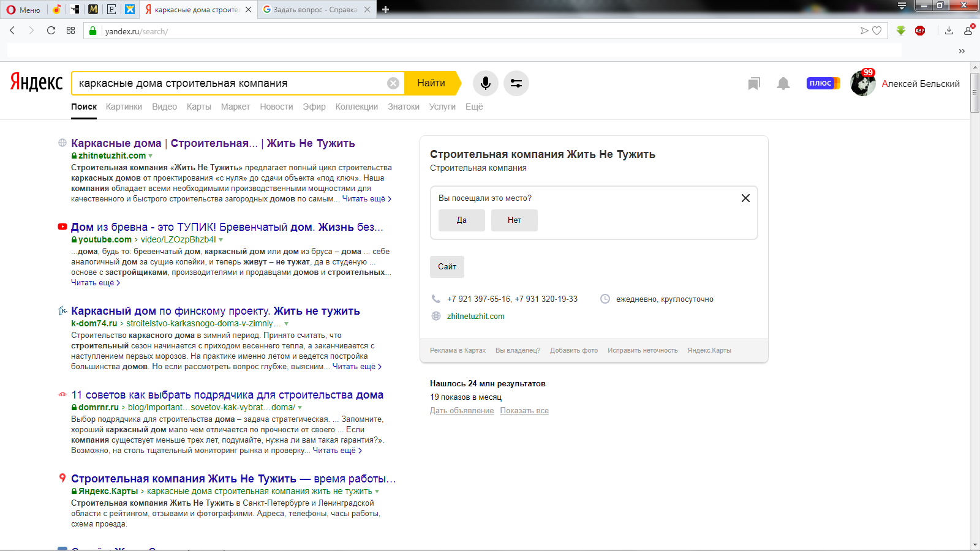Clear the search query with X icon
The height and width of the screenshot is (551, 980).
[393, 83]
